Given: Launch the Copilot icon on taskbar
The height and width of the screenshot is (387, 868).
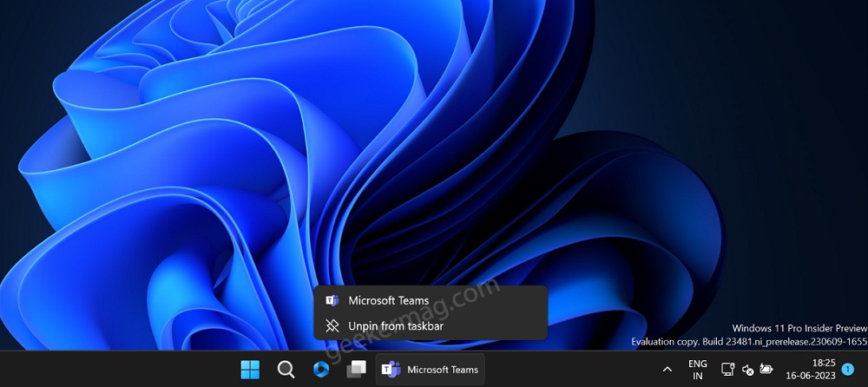Looking at the screenshot, I should [x=321, y=370].
